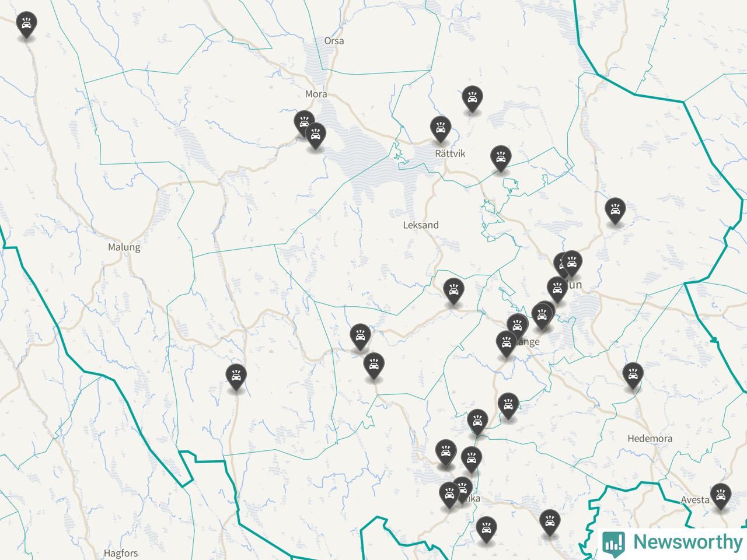Click the Mora town label
Viewport: 747px width, 560px height.
click(x=316, y=93)
